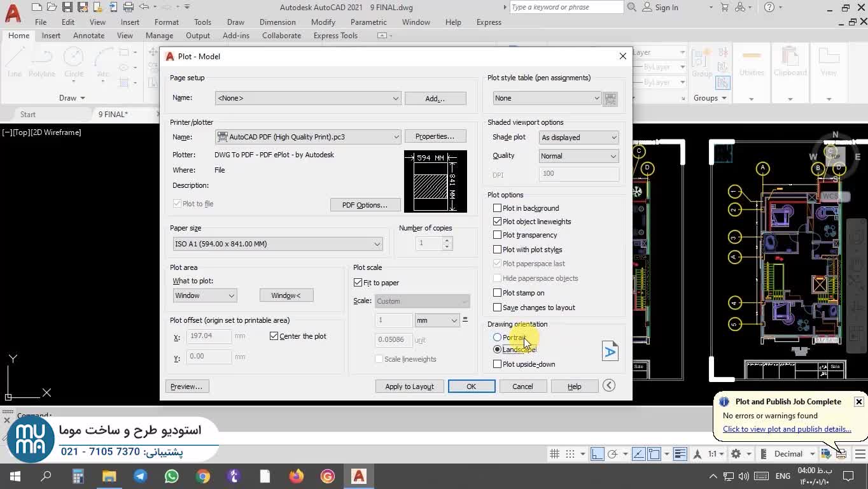Click the workspace switching gear icon
This screenshot has height=489, width=868.
point(736,454)
